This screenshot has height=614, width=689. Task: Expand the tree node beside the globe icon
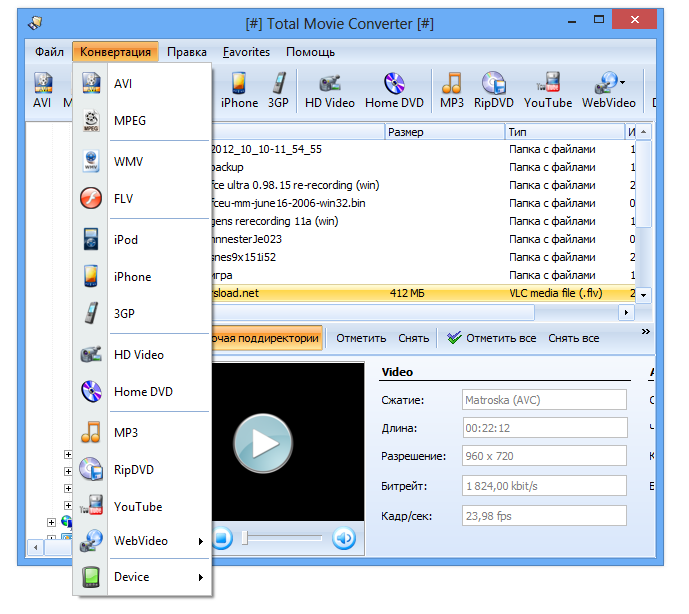[51, 522]
